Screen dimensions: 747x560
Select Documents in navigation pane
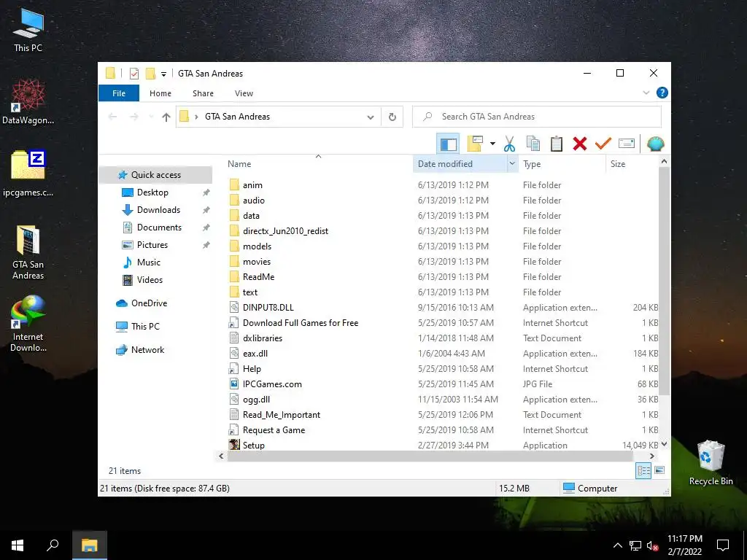pos(159,227)
